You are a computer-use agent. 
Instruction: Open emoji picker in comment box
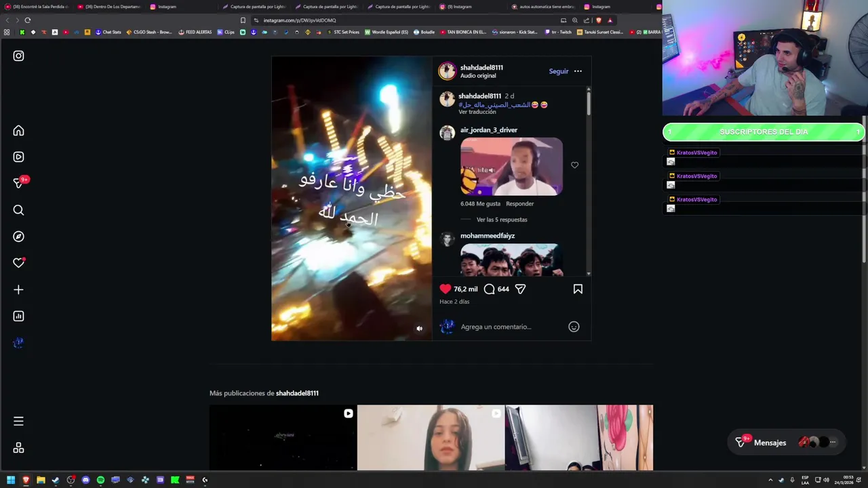[x=574, y=327]
